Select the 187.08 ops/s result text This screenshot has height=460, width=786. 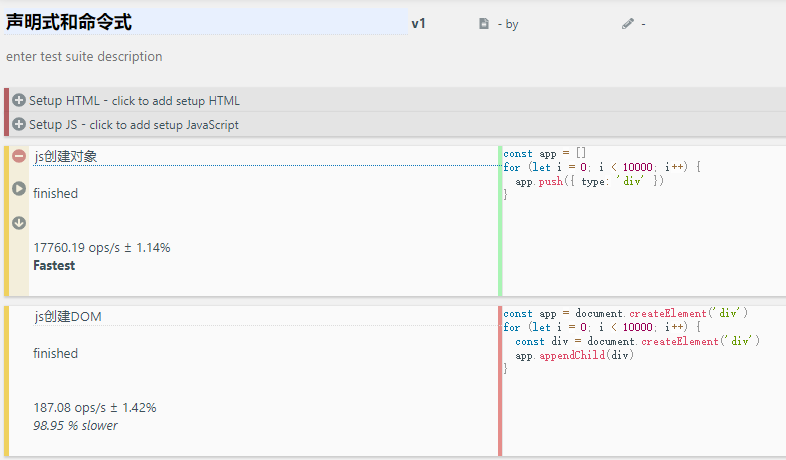(x=95, y=407)
